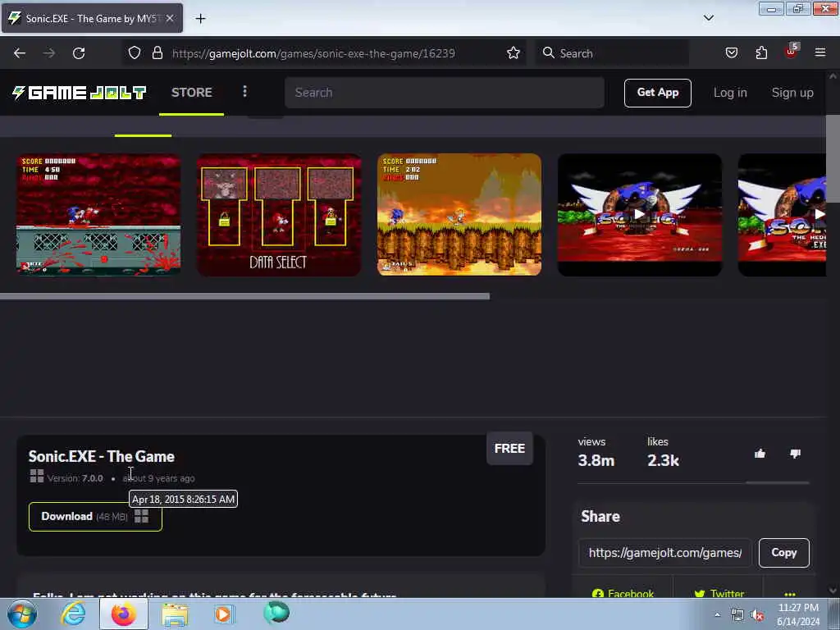Click the Download (48 MB) button

pos(95,517)
